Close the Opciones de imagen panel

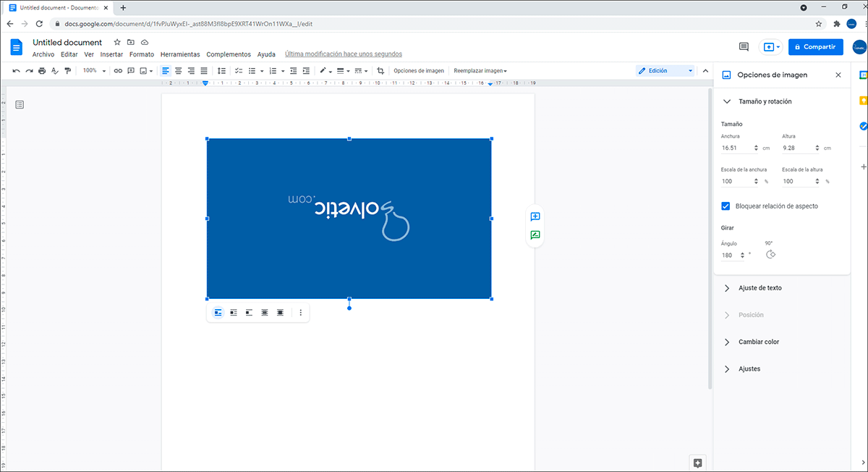[838, 75]
